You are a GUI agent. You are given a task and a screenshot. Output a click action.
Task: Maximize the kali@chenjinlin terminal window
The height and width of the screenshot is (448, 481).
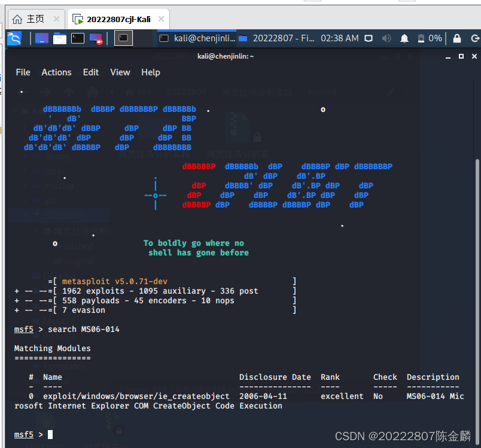tap(461, 56)
